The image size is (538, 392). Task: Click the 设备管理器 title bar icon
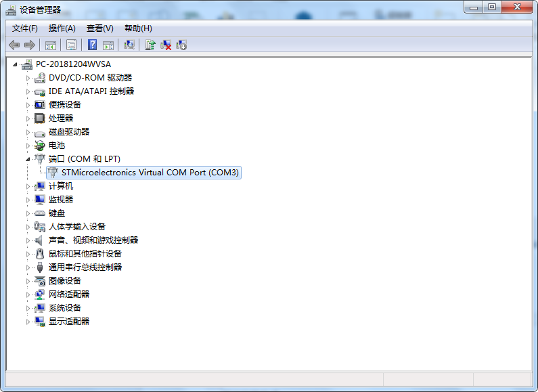11,10
